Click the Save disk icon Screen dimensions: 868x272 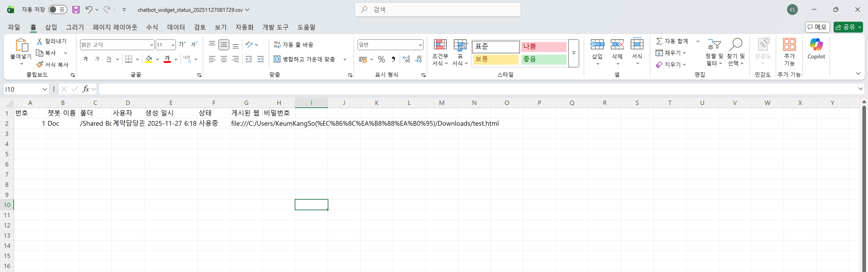76,9
